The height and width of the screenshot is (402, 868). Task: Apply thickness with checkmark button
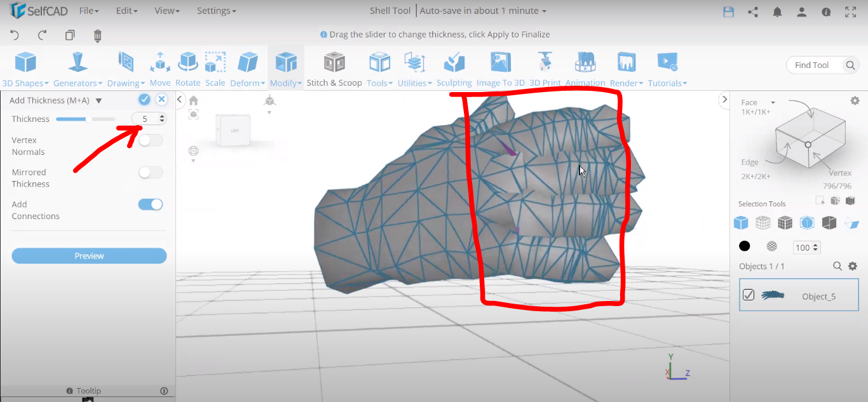pyautogui.click(x=144, y=99)
